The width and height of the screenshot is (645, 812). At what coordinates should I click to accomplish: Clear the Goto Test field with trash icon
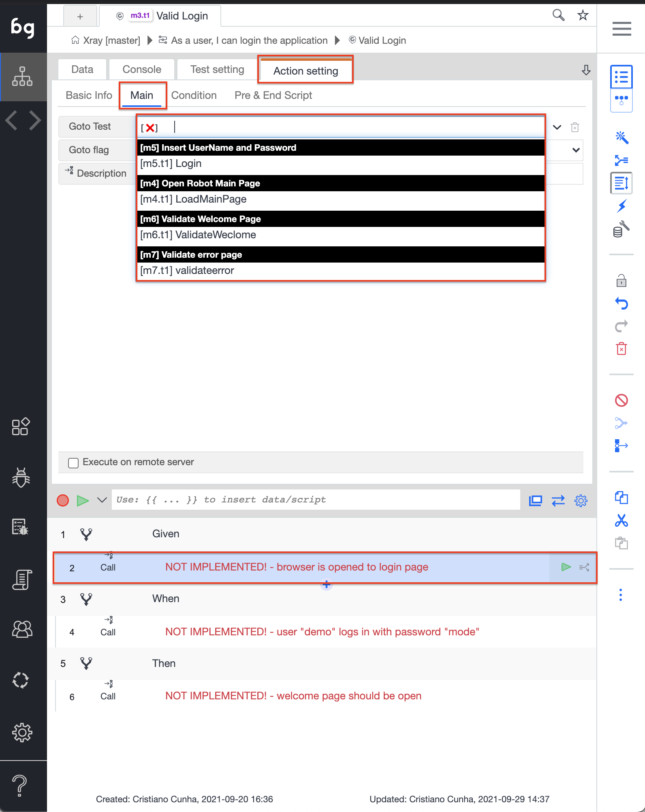[575, 127]
